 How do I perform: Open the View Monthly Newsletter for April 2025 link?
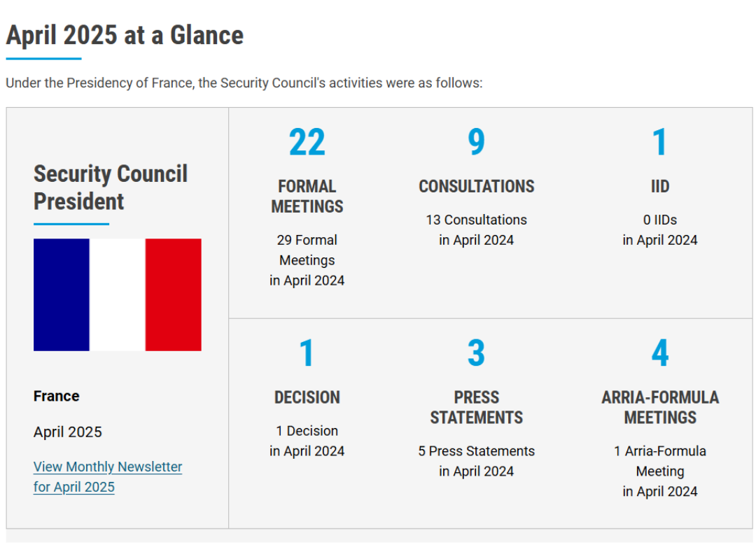click(108, 467)
